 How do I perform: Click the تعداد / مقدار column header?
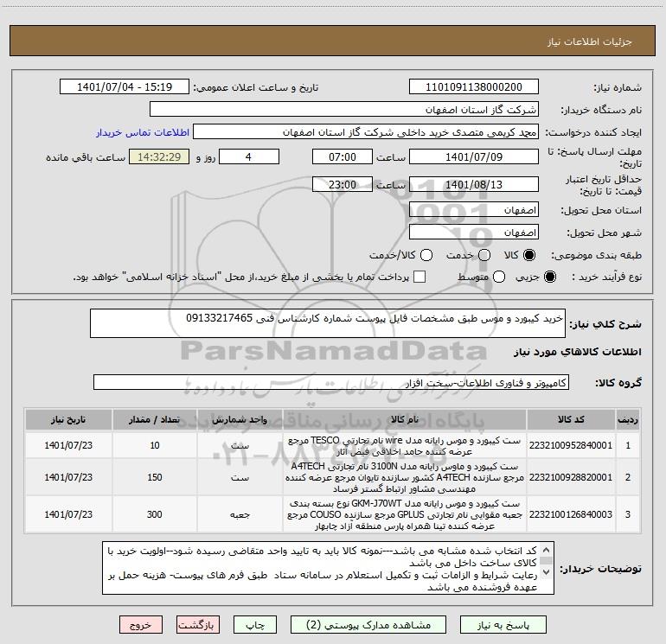click(154, 419)
